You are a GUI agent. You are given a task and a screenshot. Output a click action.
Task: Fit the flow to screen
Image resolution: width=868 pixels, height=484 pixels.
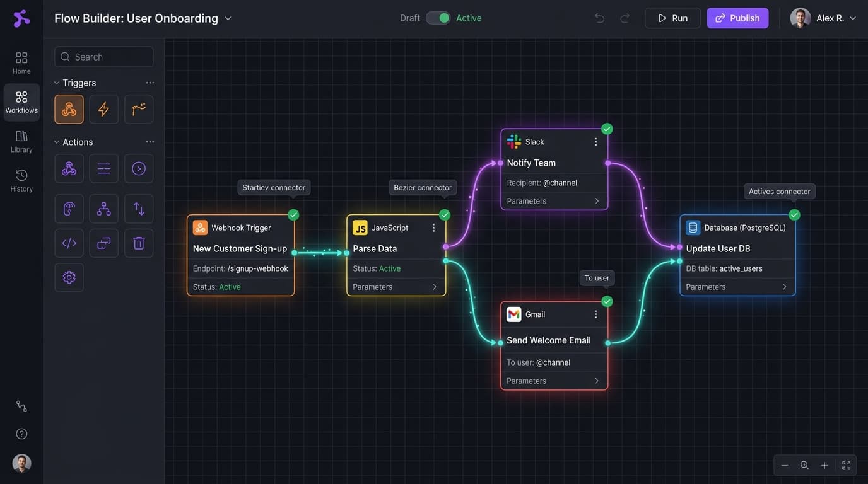click(846, 465)
